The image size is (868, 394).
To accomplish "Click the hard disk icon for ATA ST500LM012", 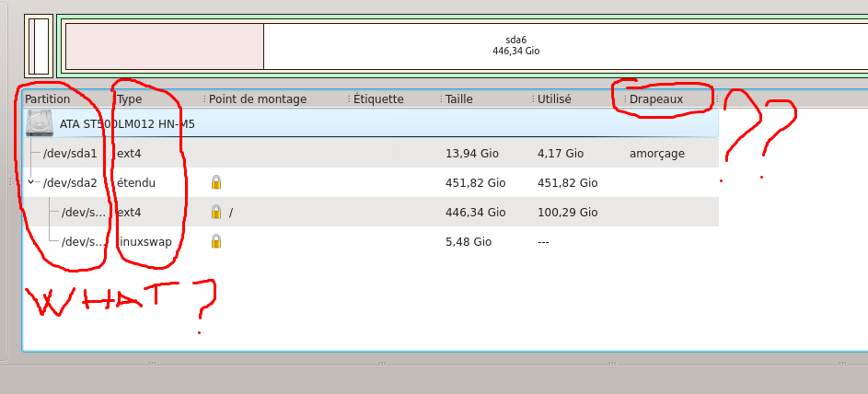I will tap(40, 123).
